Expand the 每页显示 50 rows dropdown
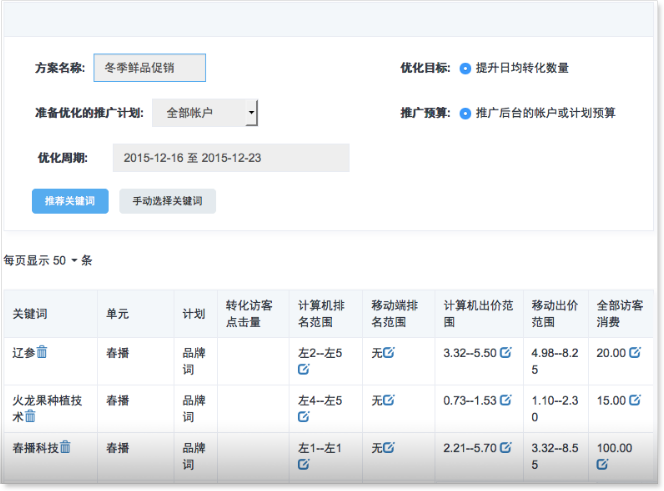Screen dimensions: 664x491 pos(74,260)
